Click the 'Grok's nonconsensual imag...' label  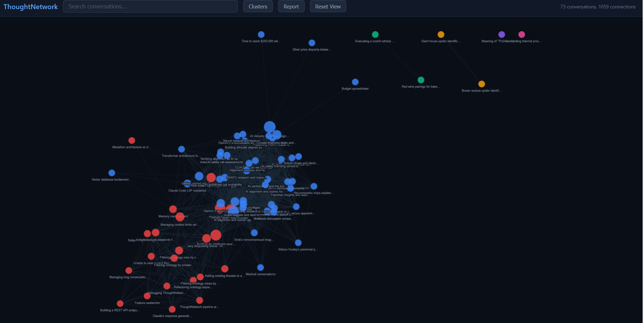point(254,240)
